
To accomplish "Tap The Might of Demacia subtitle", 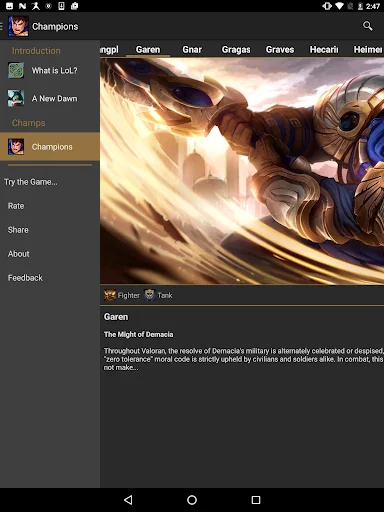I will click(138, 334).
